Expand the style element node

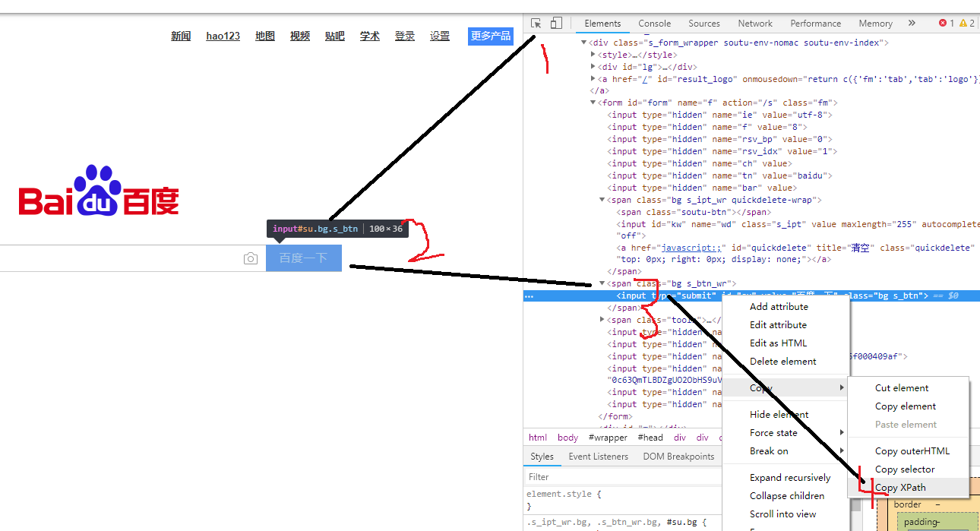click(x=594, y=55)
